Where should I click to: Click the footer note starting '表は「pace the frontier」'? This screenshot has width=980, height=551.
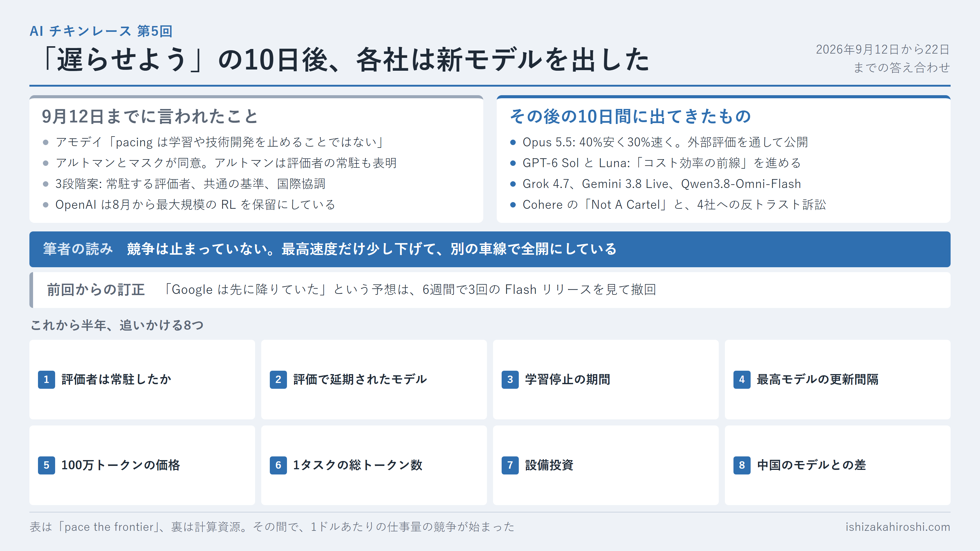point(272,527)
